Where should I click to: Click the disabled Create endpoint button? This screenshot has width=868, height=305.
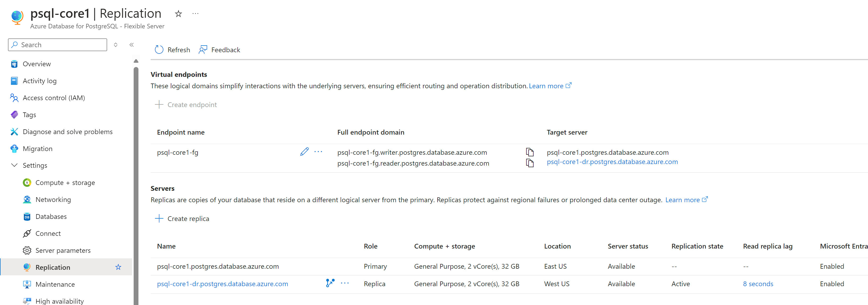[186, 105]
